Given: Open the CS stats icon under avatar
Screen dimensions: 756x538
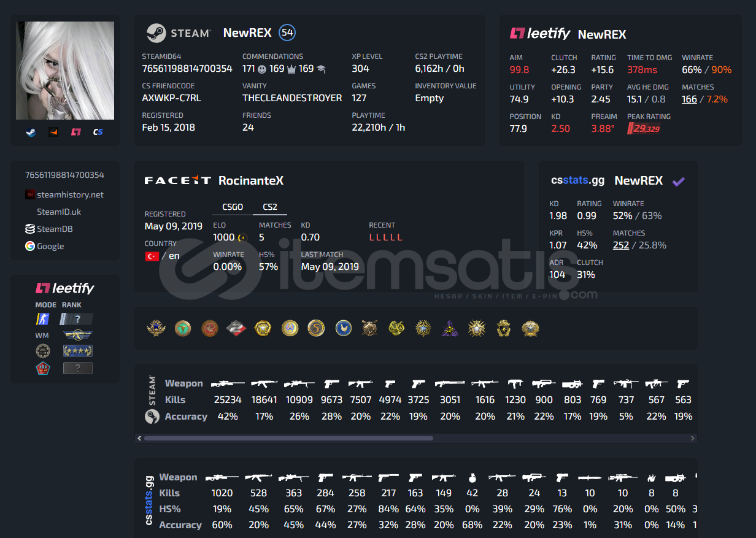Looking at the screenshot, I should click(98, 132).
